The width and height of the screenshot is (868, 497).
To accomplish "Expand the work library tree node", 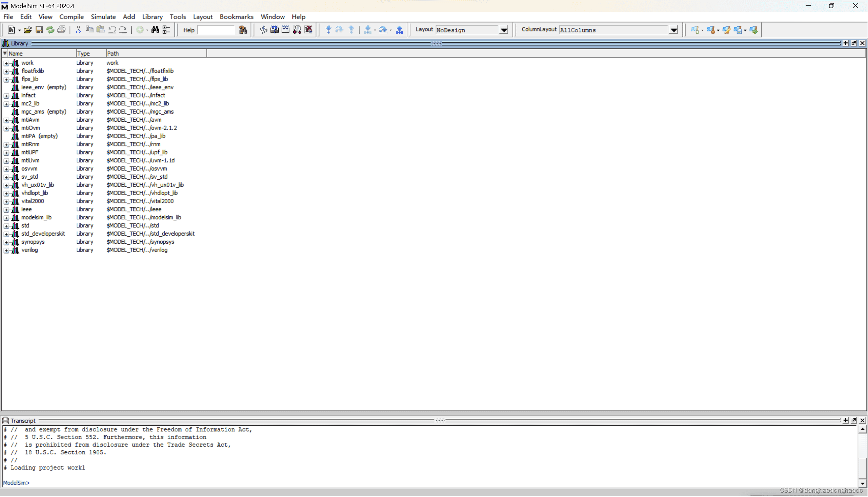I will tap(6, 63).
